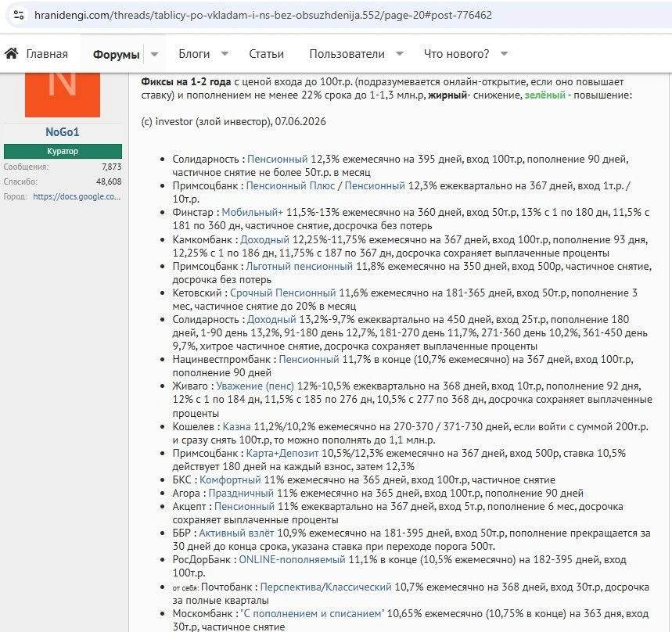Open the Уважение (пенс) link for Живаго
The width and height of the screenshot is (672, 632).
255,386
